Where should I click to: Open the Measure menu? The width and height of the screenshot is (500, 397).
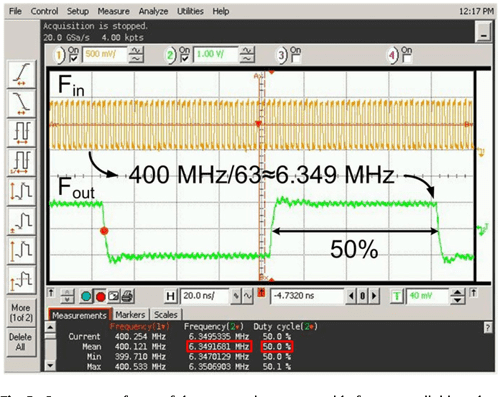pos(113,11)
